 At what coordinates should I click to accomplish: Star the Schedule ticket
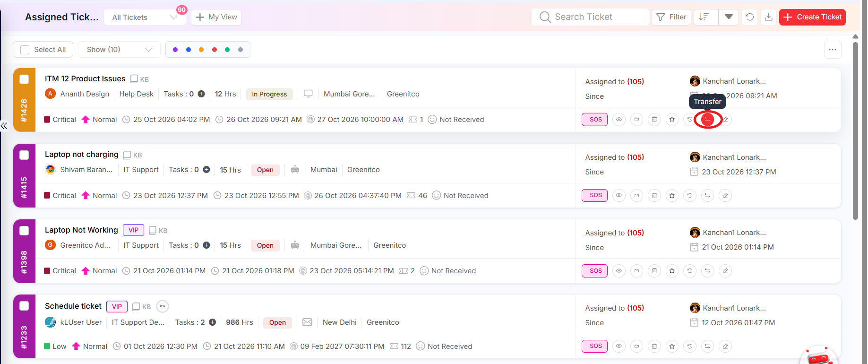click(672, 347)
